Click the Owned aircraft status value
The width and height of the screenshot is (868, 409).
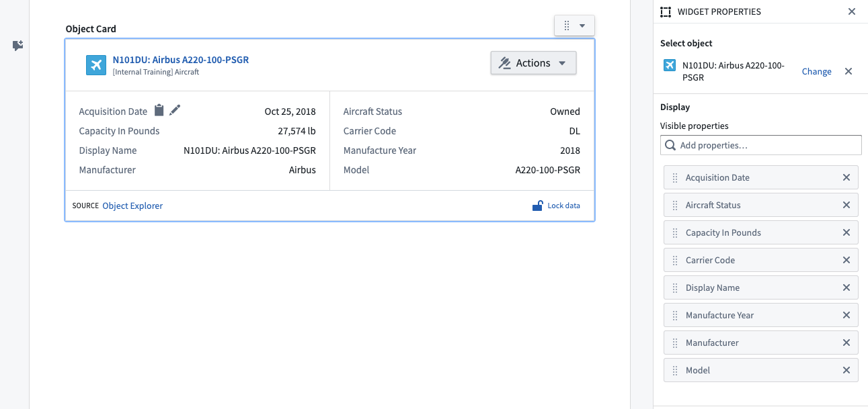click(x=565, y=111)
